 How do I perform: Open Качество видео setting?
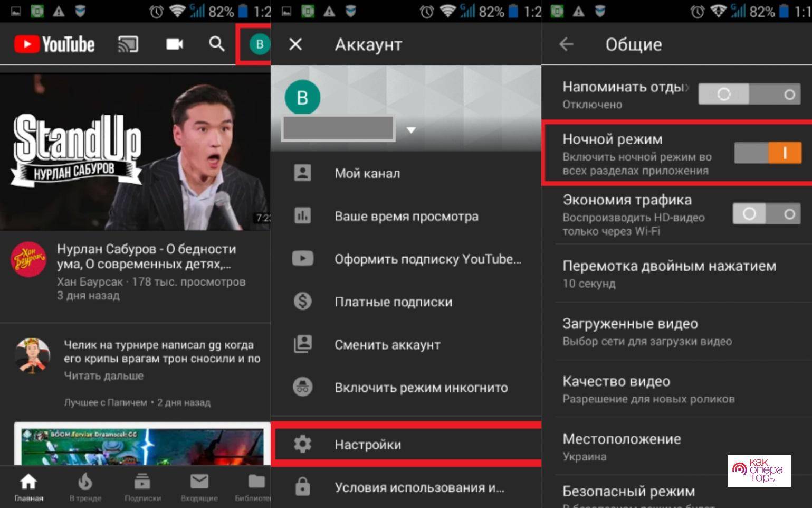tap(648, 389)
